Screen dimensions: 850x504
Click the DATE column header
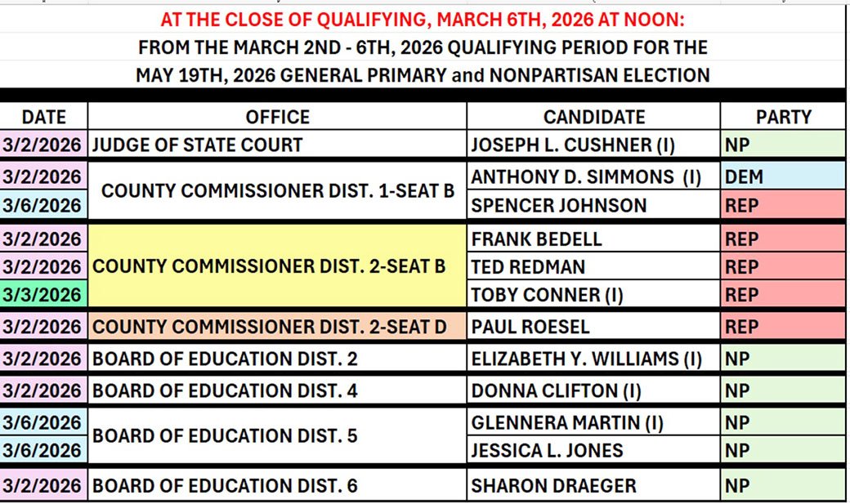pyautogui.click(x=43, y=117)
